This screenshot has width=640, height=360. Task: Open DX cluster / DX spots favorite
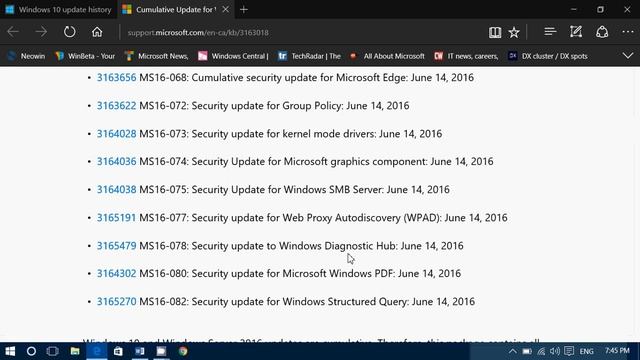548,56
